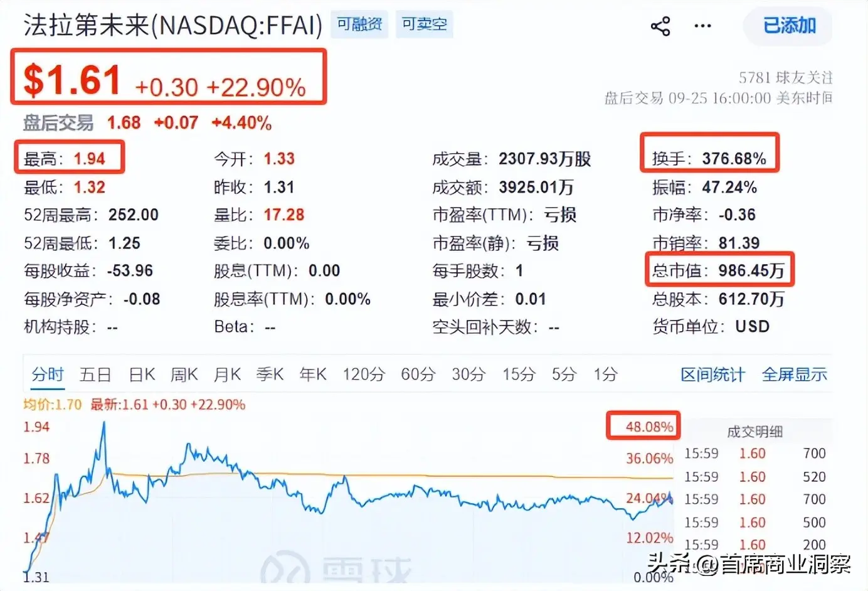Click the stock title 法拉第未来(NASDAQ:FFAI)
Viewport: 868px width, 591px height.
(x=173, y=26)
